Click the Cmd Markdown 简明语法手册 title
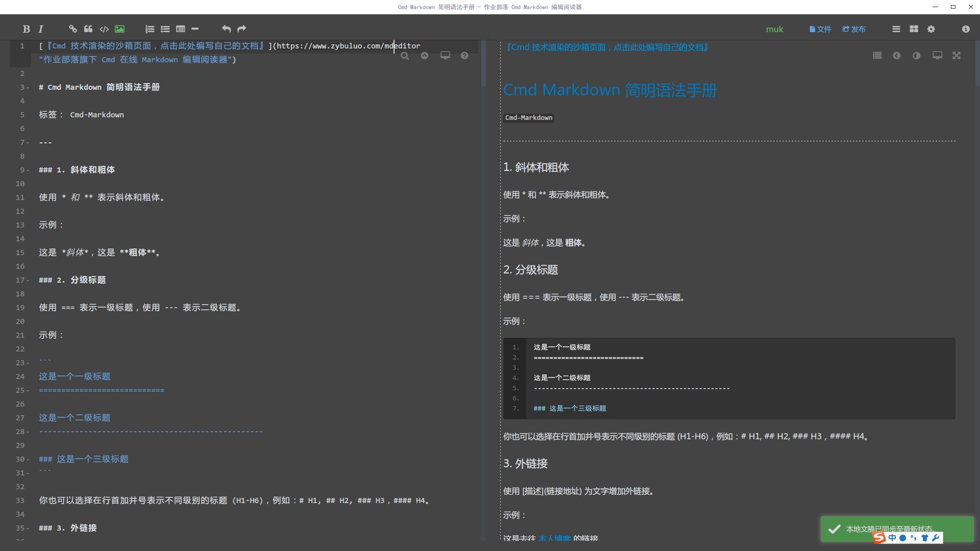Screen dimensions: 980x551 610,90
